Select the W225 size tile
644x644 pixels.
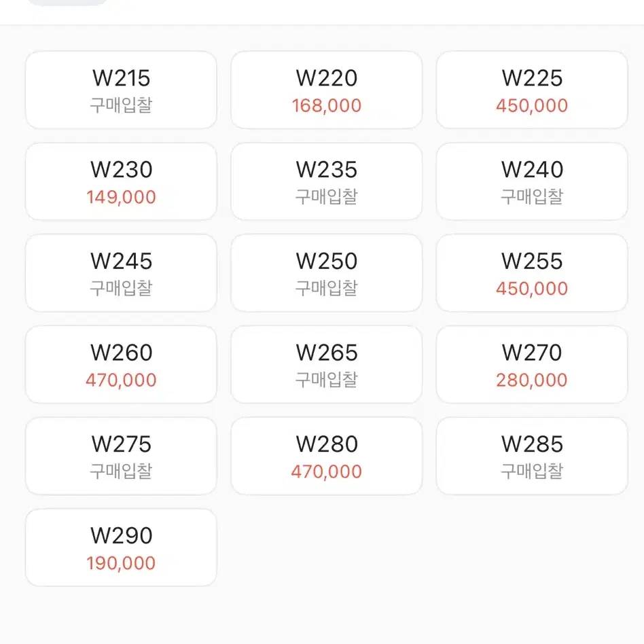pos(532,90)
